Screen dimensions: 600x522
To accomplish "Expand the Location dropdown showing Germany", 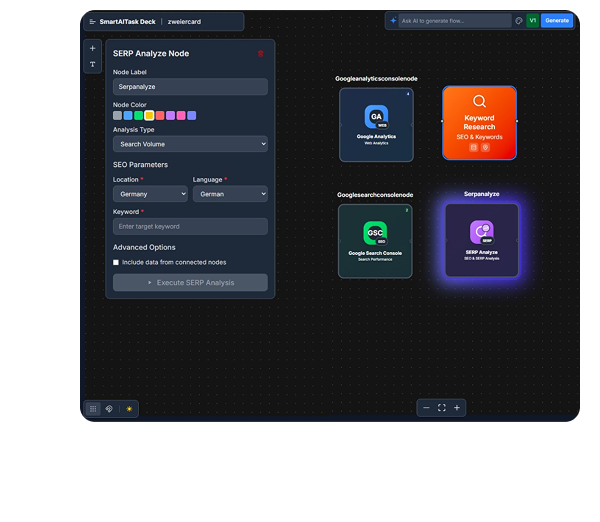I will point(150,194).
